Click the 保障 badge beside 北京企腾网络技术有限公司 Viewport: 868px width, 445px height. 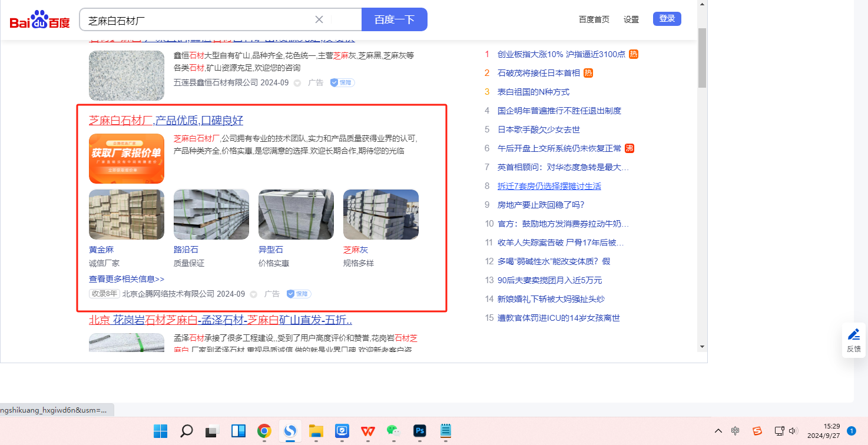(299, 294)
